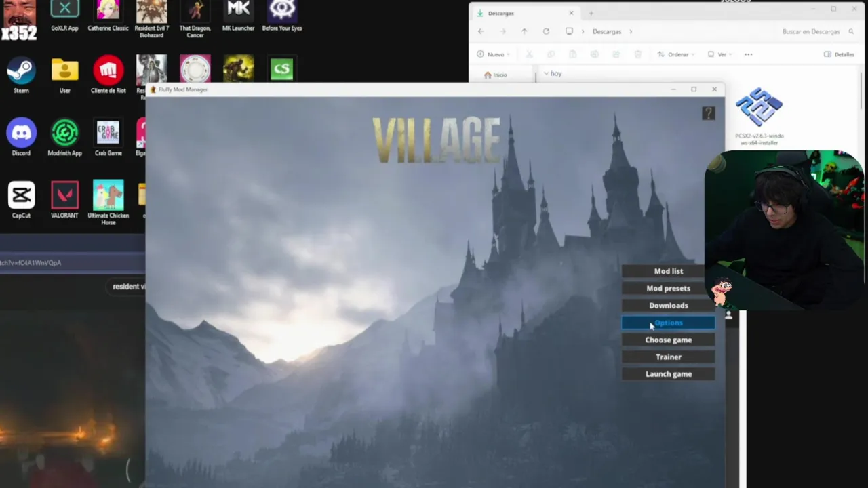Open the User folder icon
868x488 pixels.
64,75
